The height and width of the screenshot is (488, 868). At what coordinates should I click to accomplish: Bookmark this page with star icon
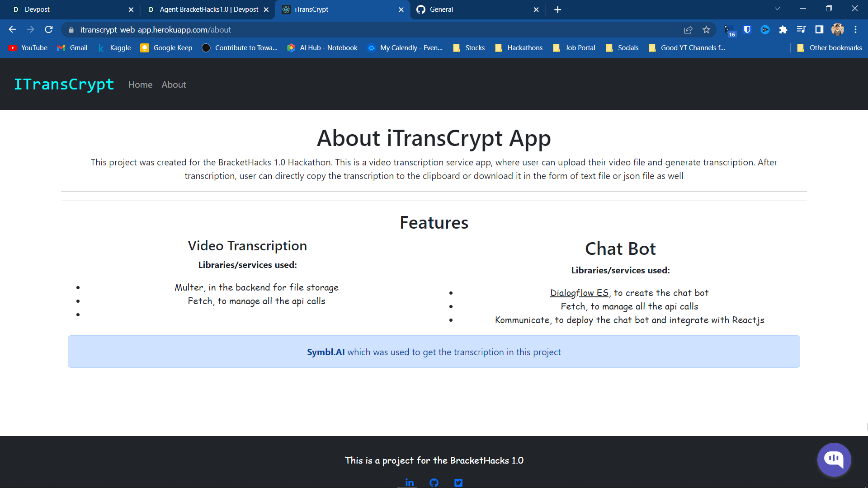pos(706,30)
